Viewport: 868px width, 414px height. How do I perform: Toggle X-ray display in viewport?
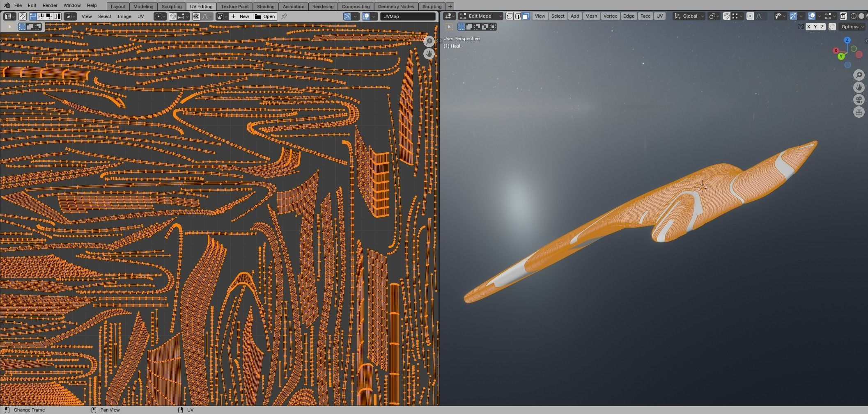coord(843,16)
